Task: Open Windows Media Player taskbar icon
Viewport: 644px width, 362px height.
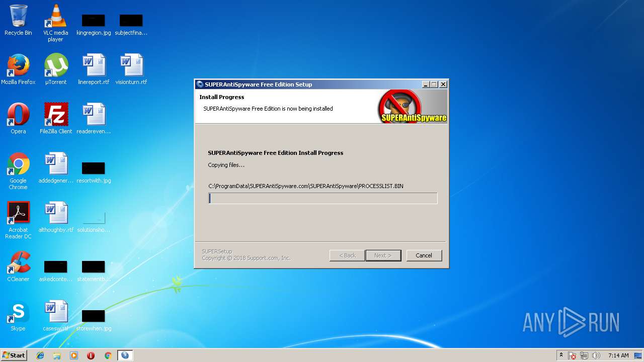Action: pos(74,355)
